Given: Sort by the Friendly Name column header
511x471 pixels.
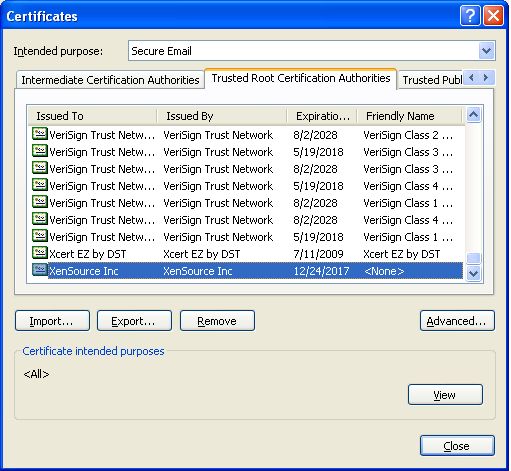Looking at the screenshot, I should coord(409,116).
